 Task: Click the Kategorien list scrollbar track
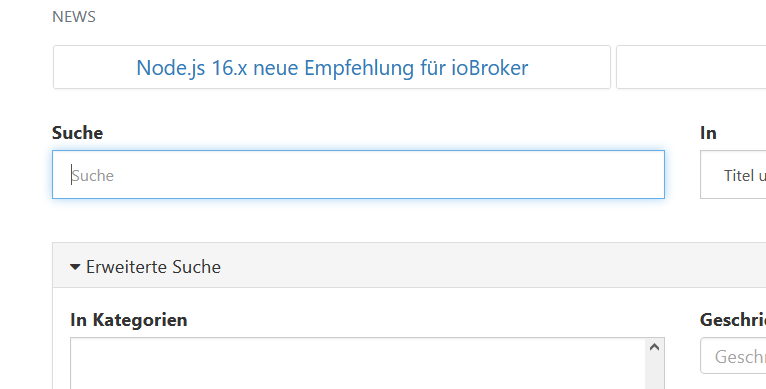(x=655, y=374)
